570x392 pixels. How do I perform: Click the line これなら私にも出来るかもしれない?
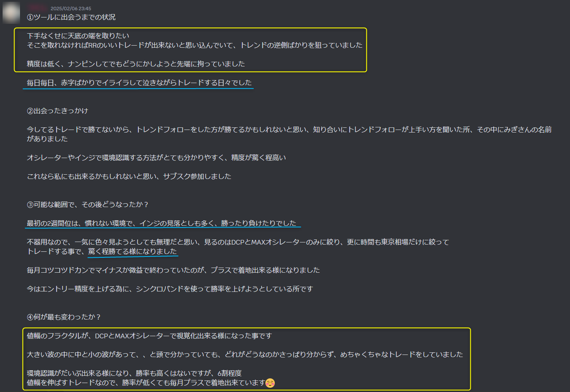tap(129, 176)
